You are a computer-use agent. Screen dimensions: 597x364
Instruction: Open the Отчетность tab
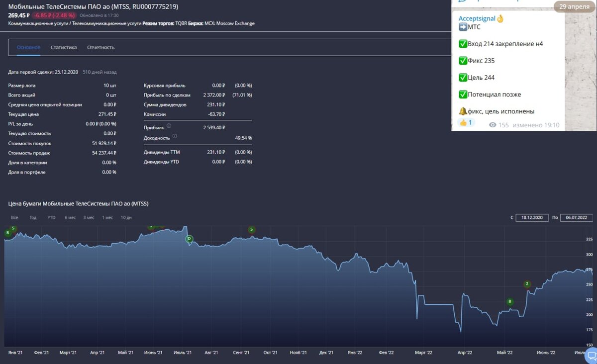click(x=101, y=47)
